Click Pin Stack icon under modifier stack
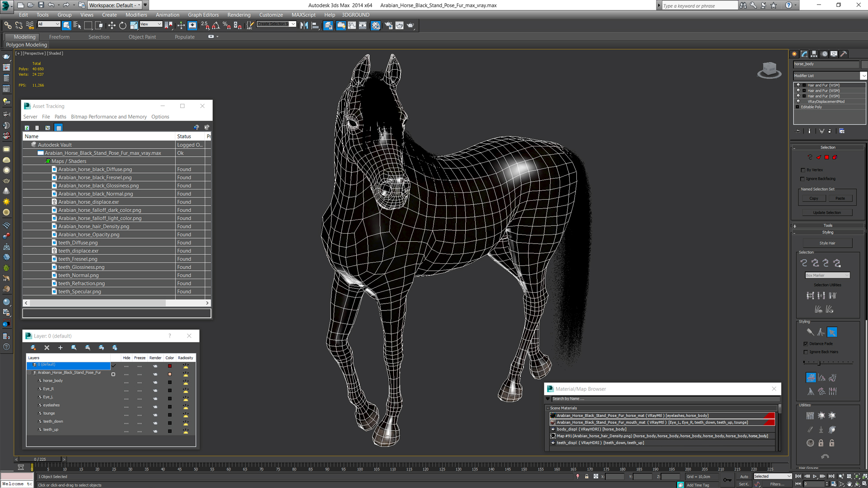 798,131
